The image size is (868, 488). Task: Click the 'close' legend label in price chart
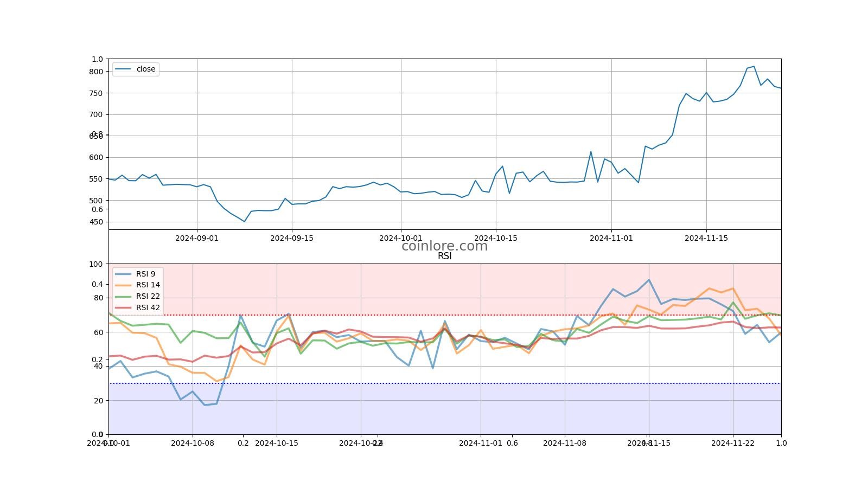[146, 69]
